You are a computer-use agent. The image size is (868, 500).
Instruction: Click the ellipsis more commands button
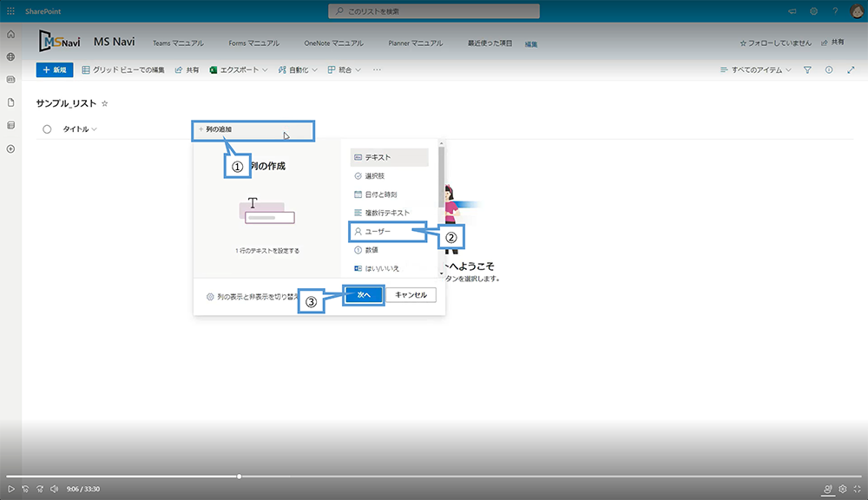tap(377, 69)
